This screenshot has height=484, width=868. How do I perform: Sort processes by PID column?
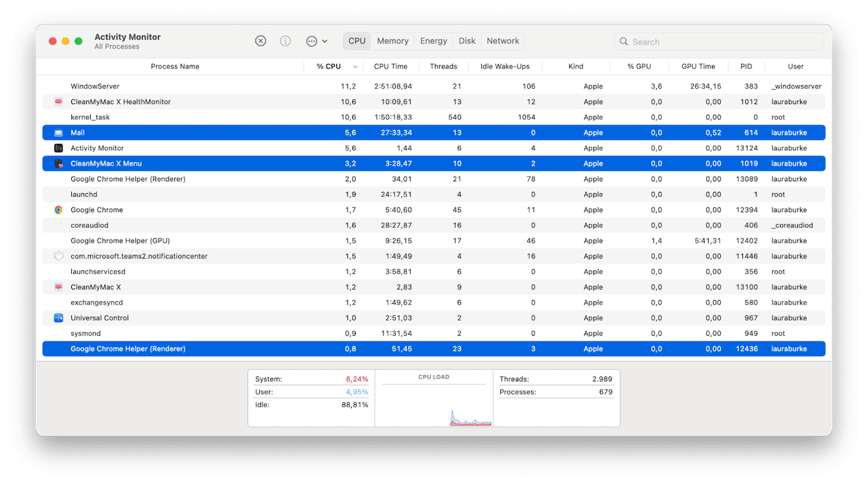pos(746,66)
